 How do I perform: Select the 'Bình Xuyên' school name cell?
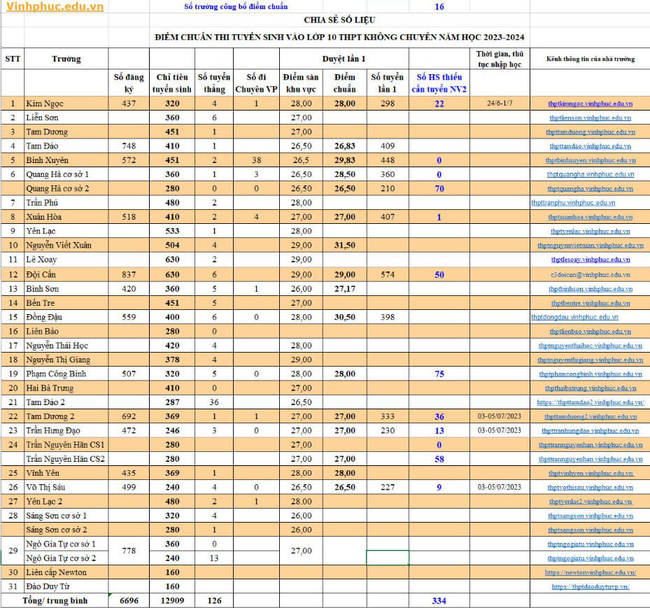[66, 160]
